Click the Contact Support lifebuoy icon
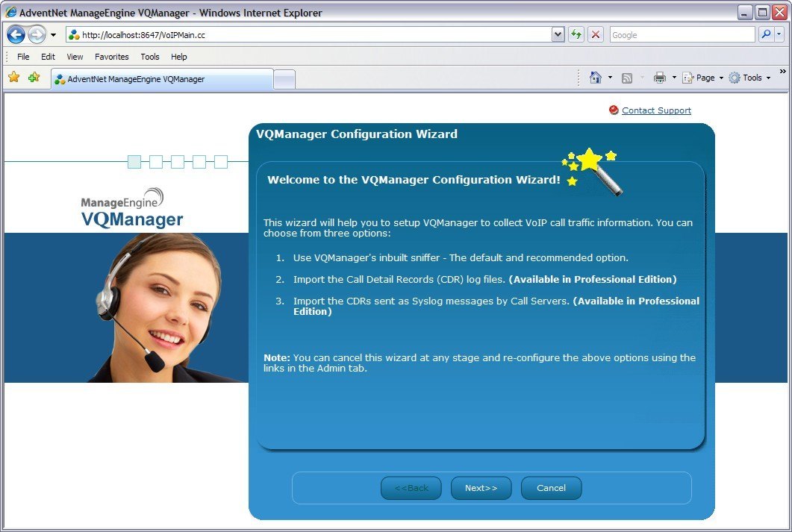Image resolution: width=792 pixels, height=532 pixels. coord(614,110)
